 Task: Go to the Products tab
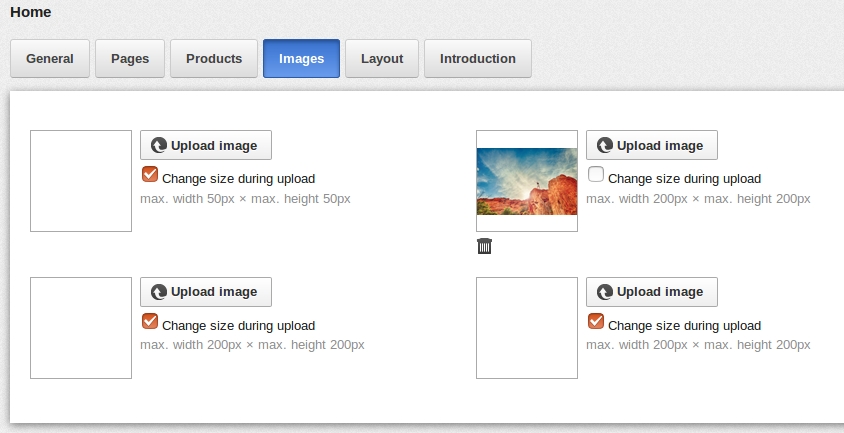pyautogui.click(x=214, y=58)
